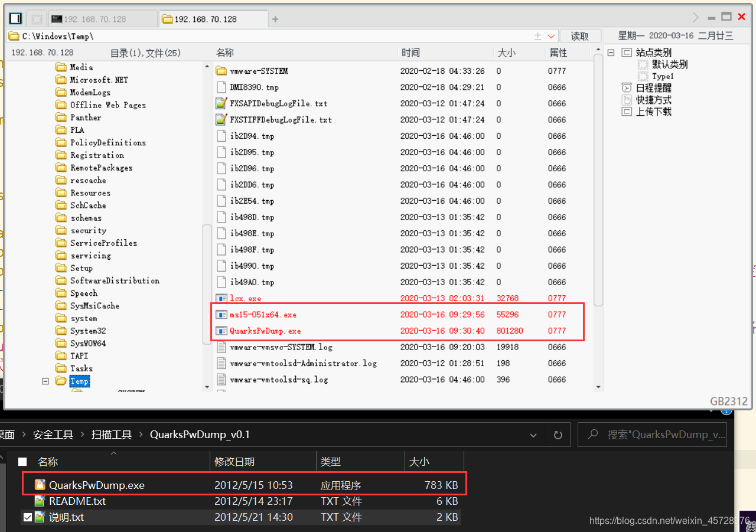Select README.txt in the Explorer window

point(77,501)
